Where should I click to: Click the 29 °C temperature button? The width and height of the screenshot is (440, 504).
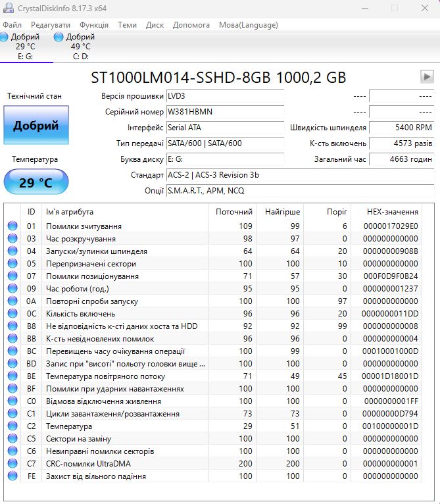[36, 182]
